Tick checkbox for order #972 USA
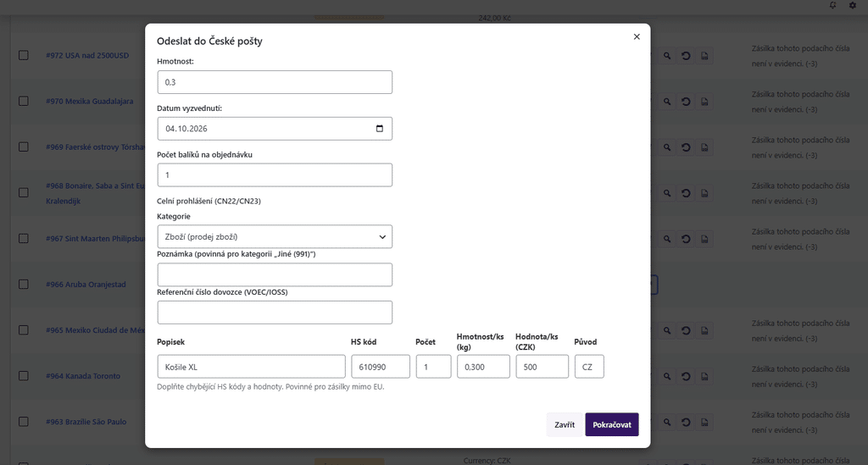 pos(23,55)
